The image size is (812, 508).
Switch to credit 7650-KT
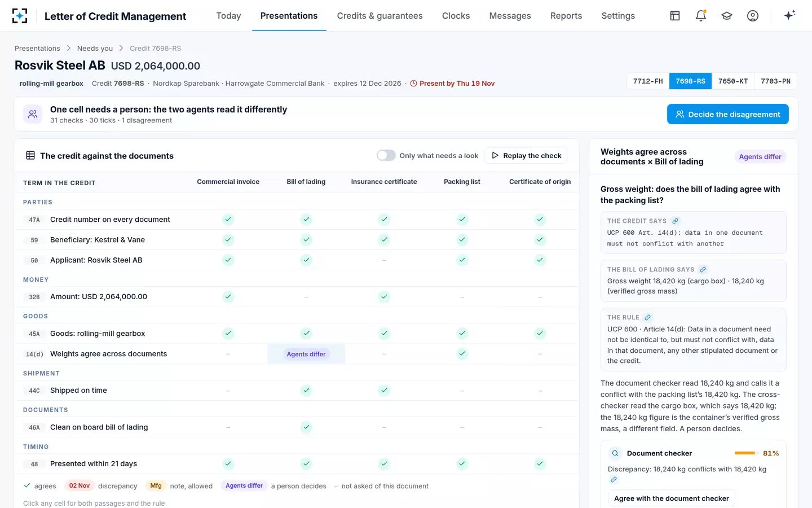(x=733, y=81)
